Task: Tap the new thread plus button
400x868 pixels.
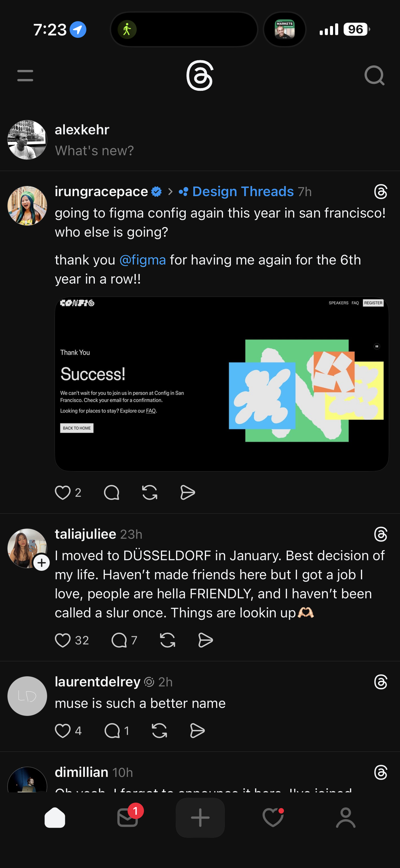Action: tap(200, 817)
